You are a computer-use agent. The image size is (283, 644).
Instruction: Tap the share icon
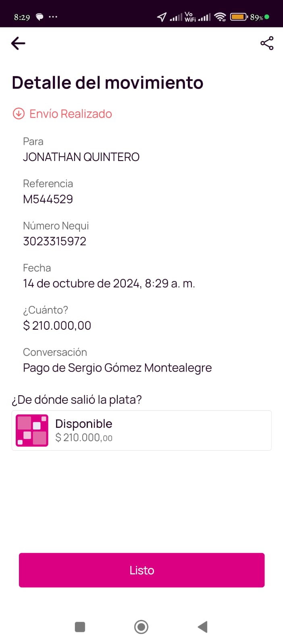tap(267, 43)
